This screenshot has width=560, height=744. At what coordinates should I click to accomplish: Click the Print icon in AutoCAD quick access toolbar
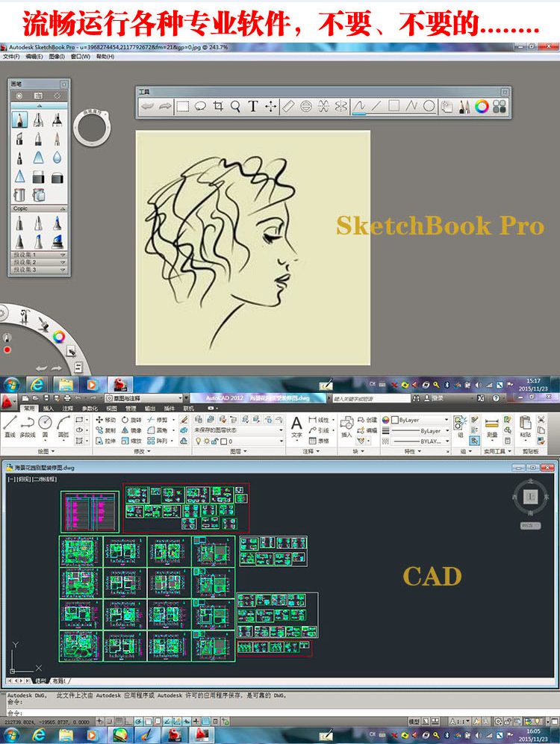click(67, 398)
